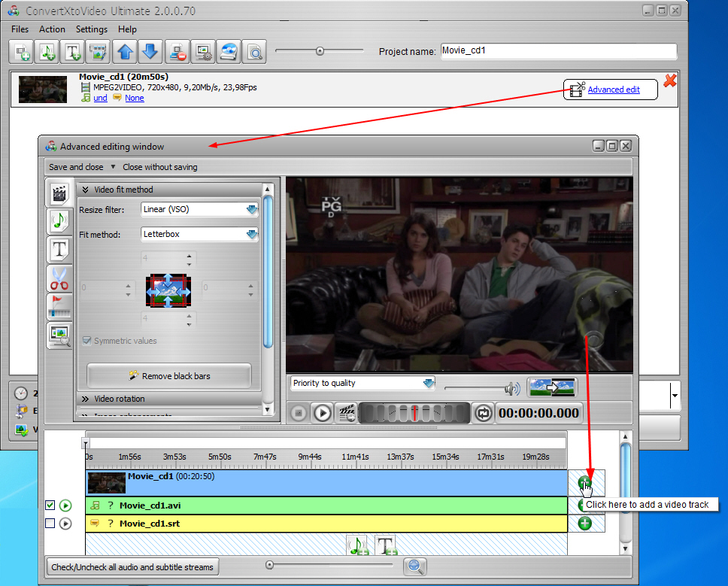Move the file down with blue arrow
This screenshot has width=728, height=586.
pos(150,52)
